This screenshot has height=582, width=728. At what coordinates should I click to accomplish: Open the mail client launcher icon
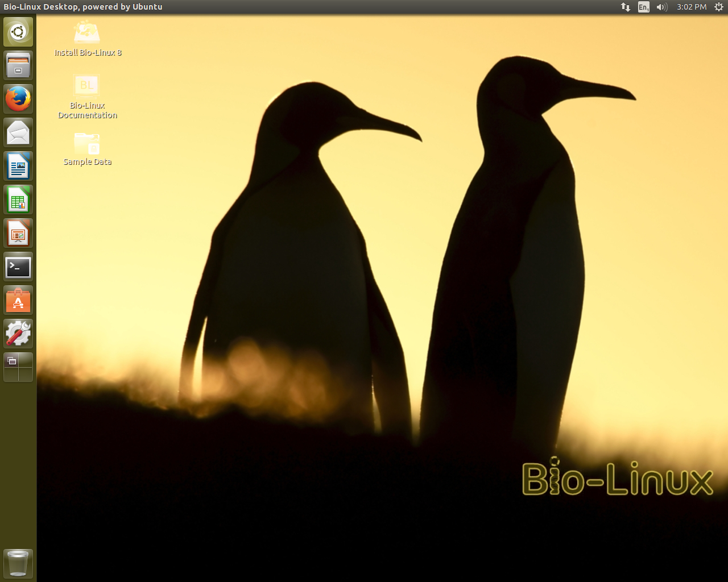(x=18, y=132)
